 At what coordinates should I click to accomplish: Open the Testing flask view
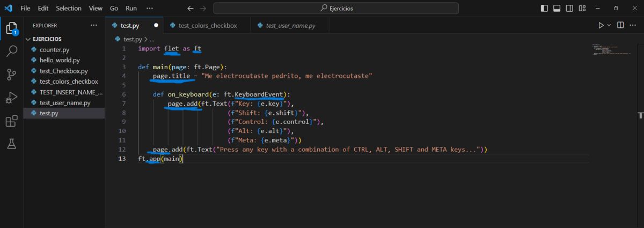point(11,144)
